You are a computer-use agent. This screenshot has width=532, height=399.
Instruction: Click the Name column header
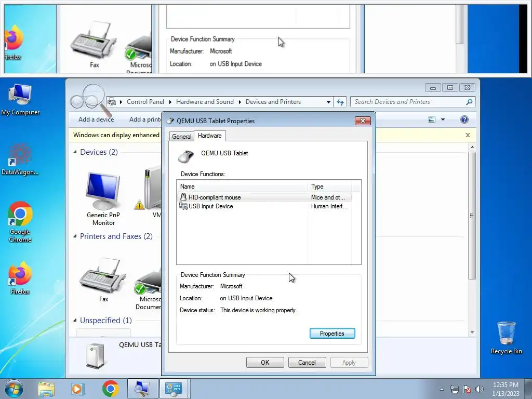(242, 187)
